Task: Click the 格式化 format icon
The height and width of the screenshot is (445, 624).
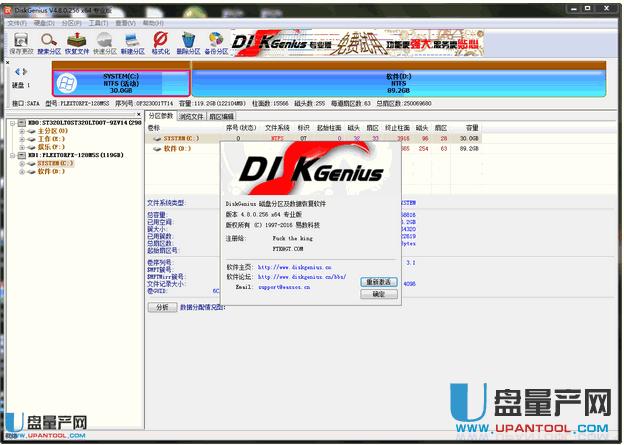Action: 160,42
